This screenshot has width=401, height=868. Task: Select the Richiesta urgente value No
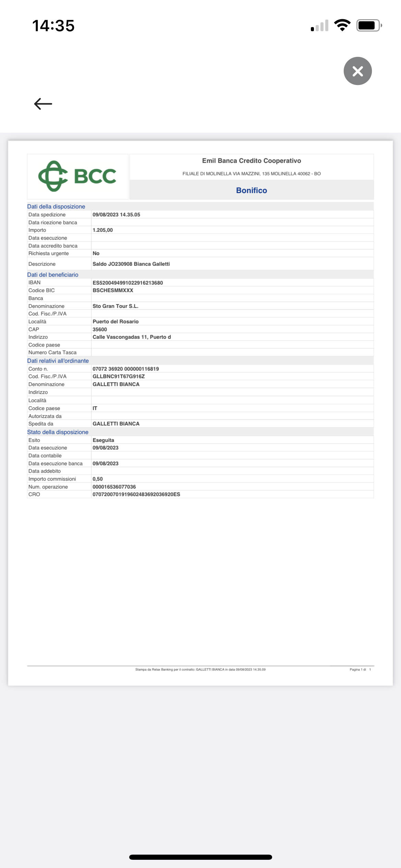pos(96,253)
